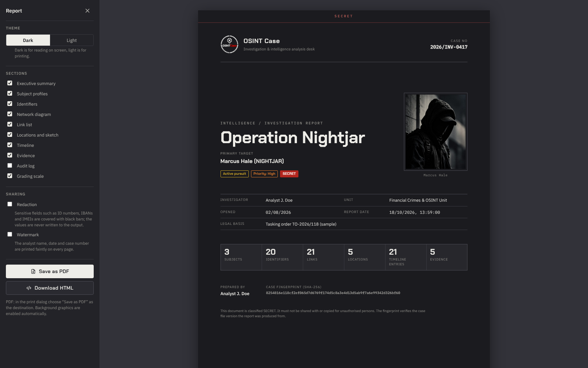
Task: Select the Dark theme tab
Action: tap(28, 40)
